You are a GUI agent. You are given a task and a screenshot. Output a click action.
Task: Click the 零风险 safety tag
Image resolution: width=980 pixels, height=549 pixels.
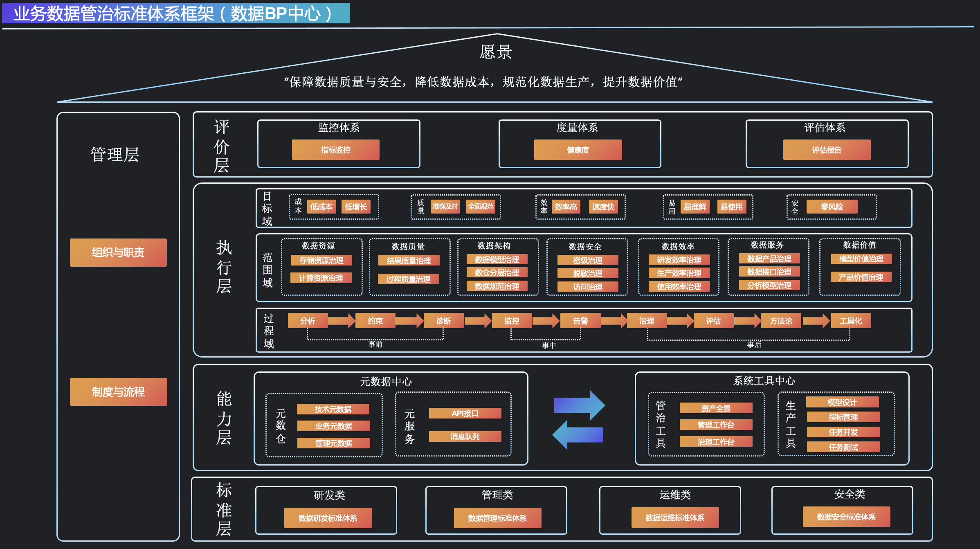(832, 207)
